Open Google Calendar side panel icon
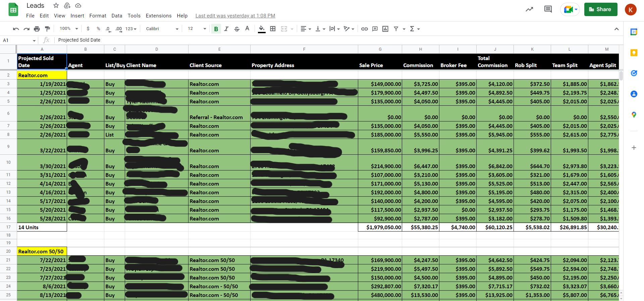This screenshot has height=301, width=644. pos(634,32)
